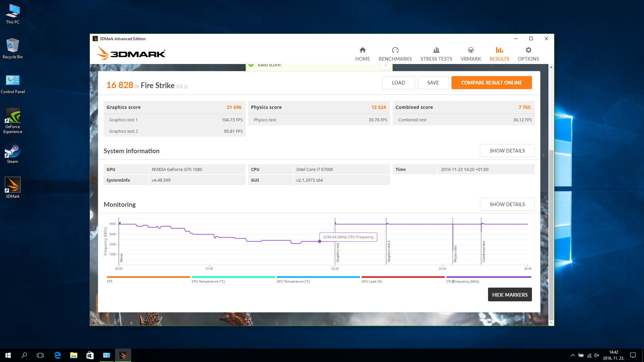Switch to the BENCHMARKS tab
644x362 pixels.
point(395,54)
